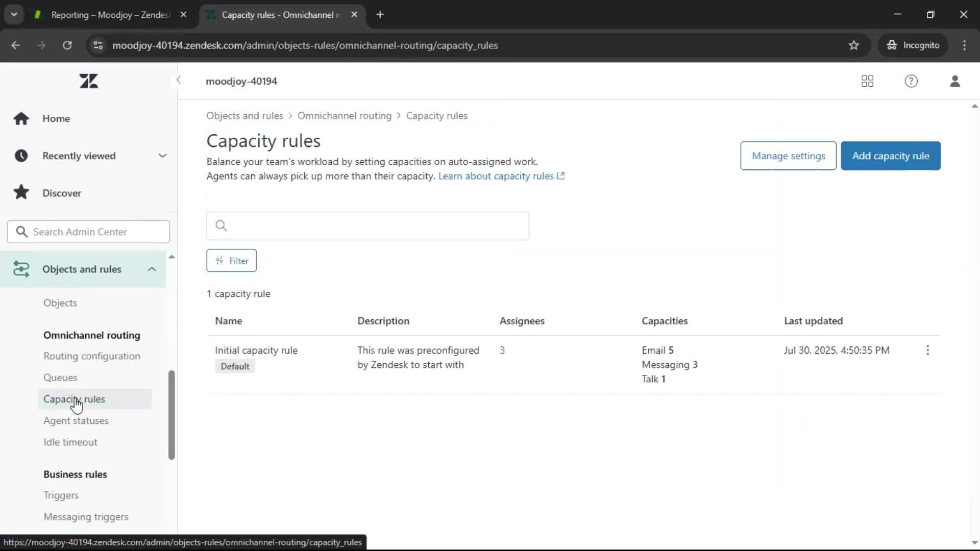Expand the Recently viewed chevron
This screenshot has height=551, width=980.
point(162,156)
